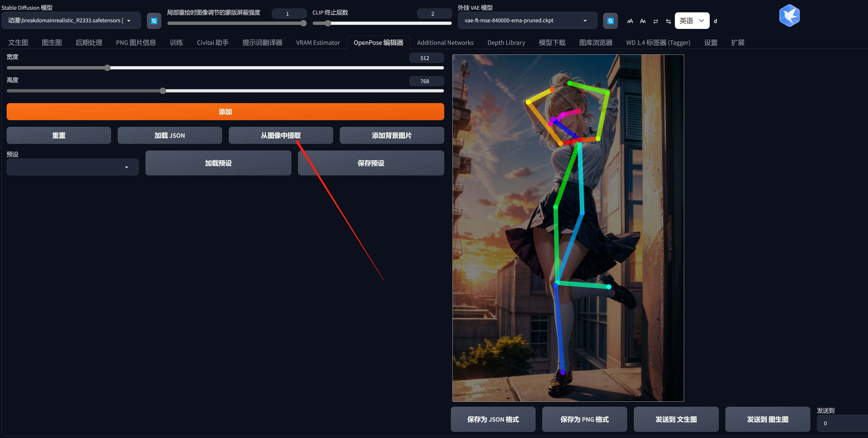
Task: Click the orange 添加 button
Action: (225, 112)
